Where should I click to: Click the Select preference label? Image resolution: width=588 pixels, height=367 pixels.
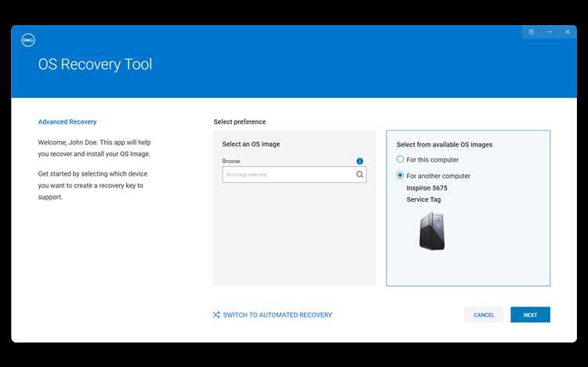[240, 122]
